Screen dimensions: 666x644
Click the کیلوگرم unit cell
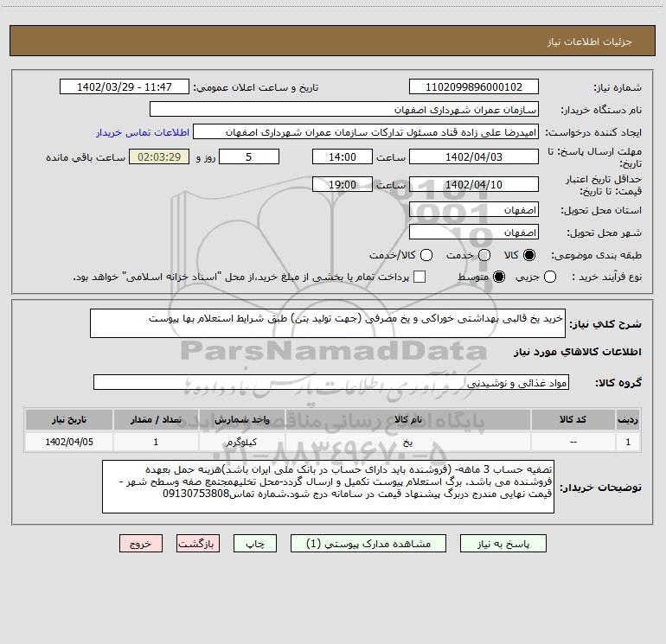tap(241, 442)
